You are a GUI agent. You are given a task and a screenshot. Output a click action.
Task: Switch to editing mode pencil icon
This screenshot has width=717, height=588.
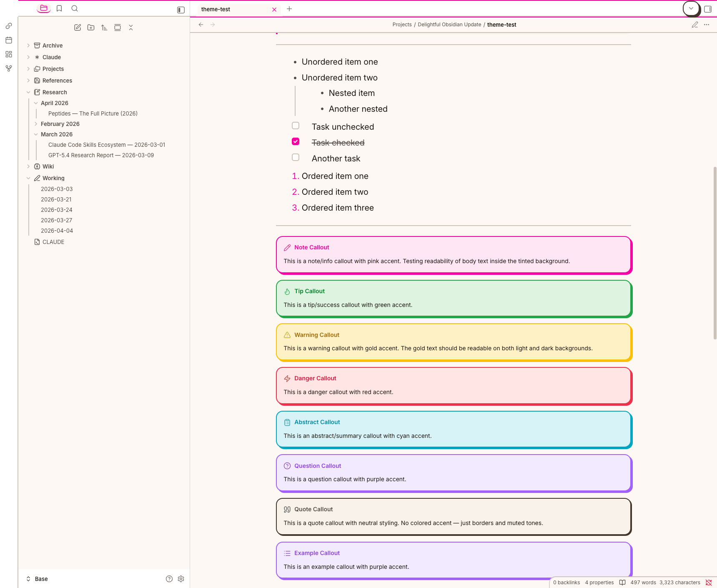pos(695,25)
